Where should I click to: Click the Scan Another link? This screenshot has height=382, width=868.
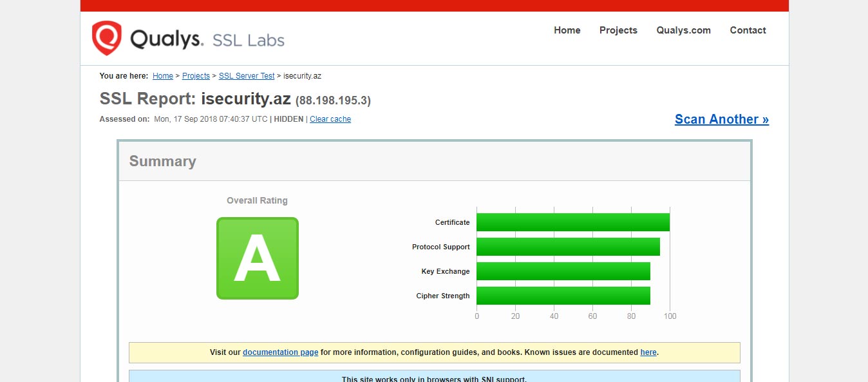point(722,119)
